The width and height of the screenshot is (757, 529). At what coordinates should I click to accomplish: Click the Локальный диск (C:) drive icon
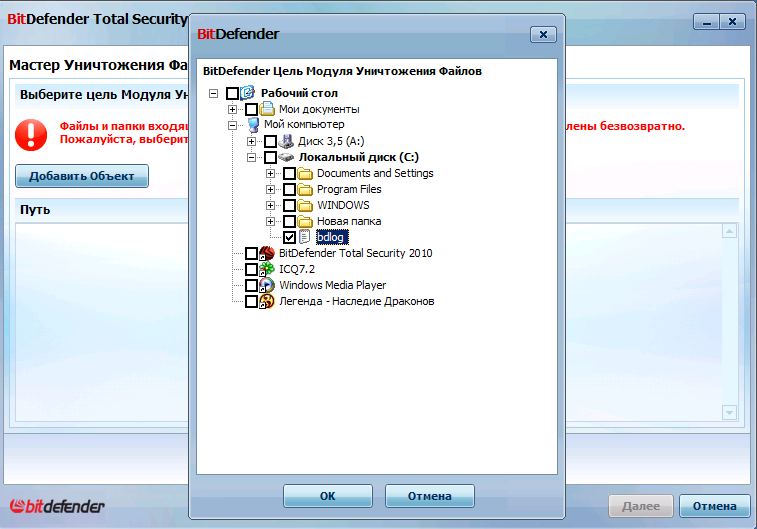[286, 157]
